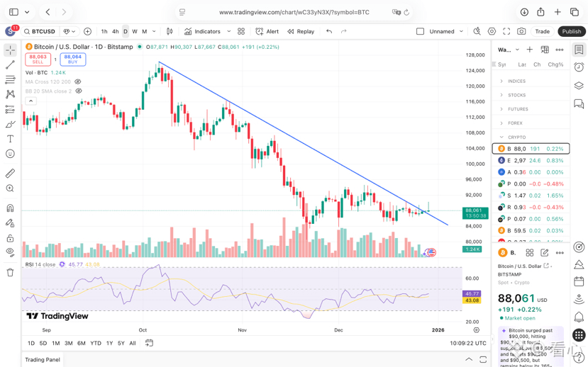This screenshot has height=367, width=588.
Task: Collapse the indicator legend arrow
Action: (x=30, y=101)
